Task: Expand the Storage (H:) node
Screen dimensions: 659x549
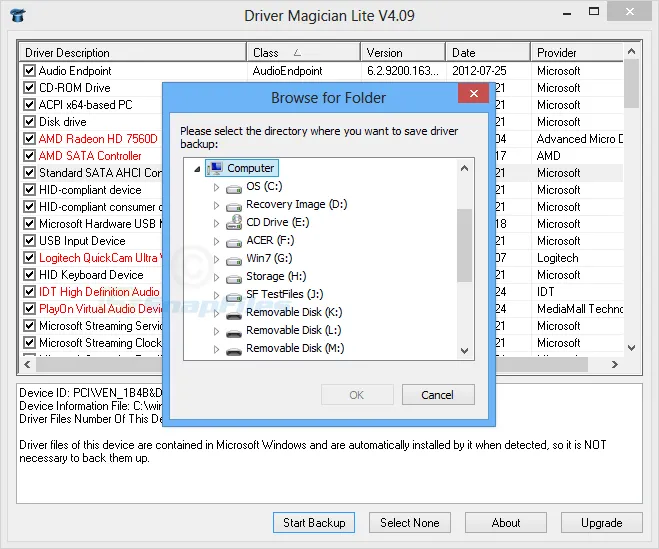Action: tap(216, 277)
